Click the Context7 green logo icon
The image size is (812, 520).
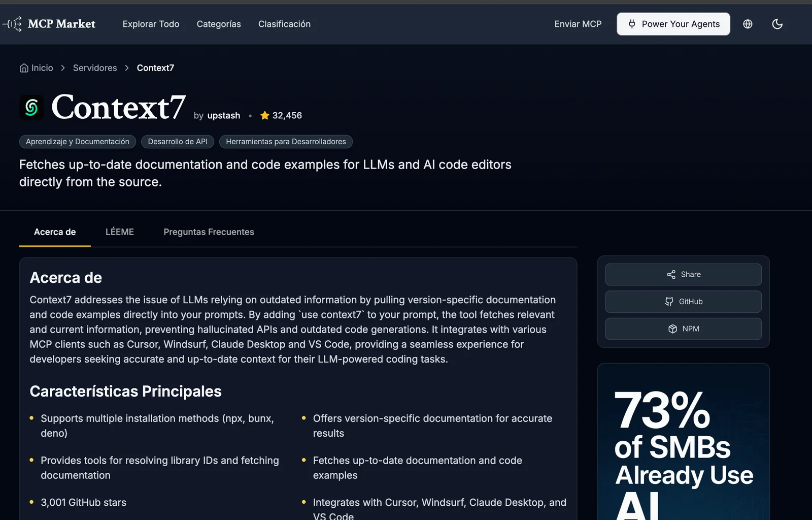(x=31, y=108)
